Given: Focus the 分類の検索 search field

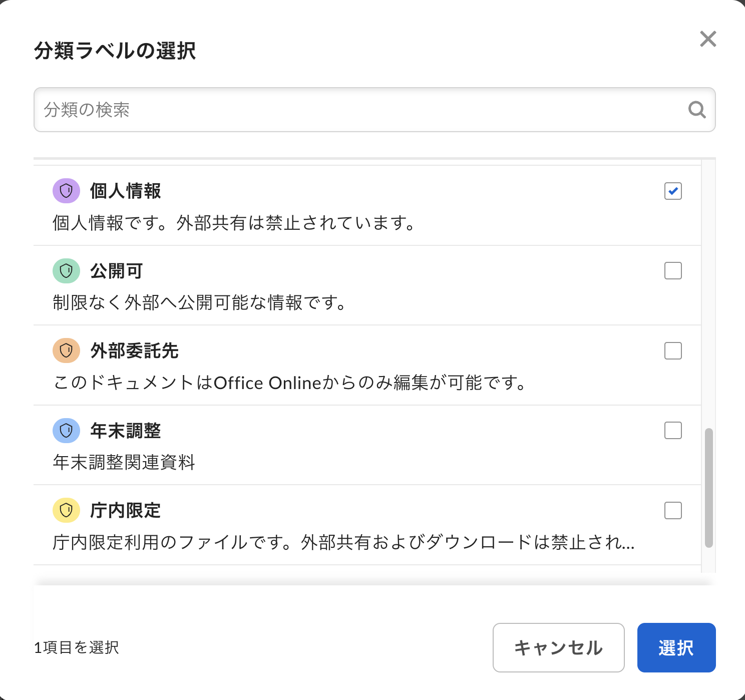Looking at the screenshot, I should pyautogui.click(x=360, y=110).
